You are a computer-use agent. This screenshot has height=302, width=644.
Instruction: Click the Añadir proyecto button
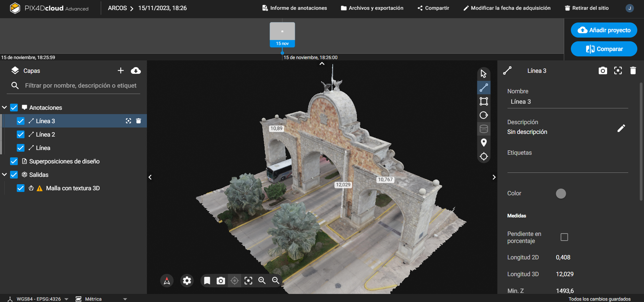(604, 30)
